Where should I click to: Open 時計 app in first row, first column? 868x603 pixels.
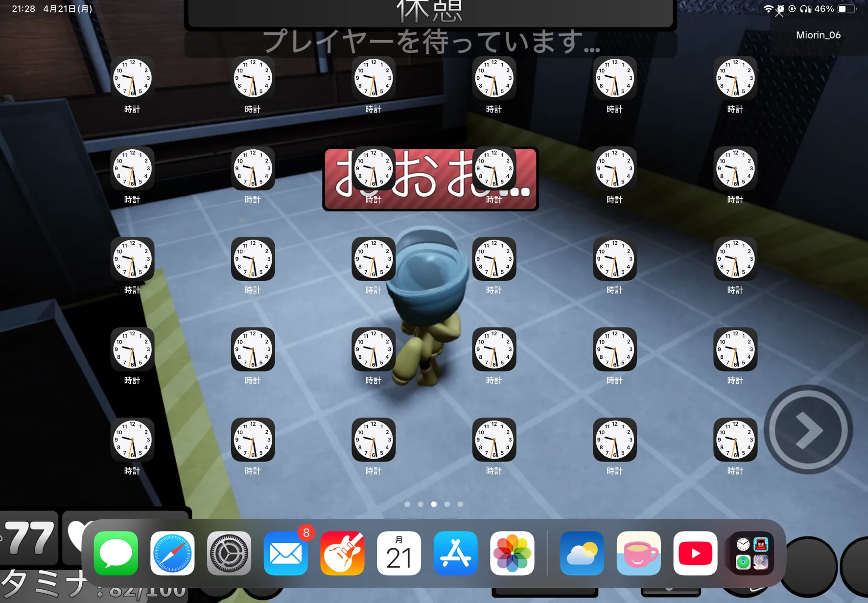[x=132, y=78]
